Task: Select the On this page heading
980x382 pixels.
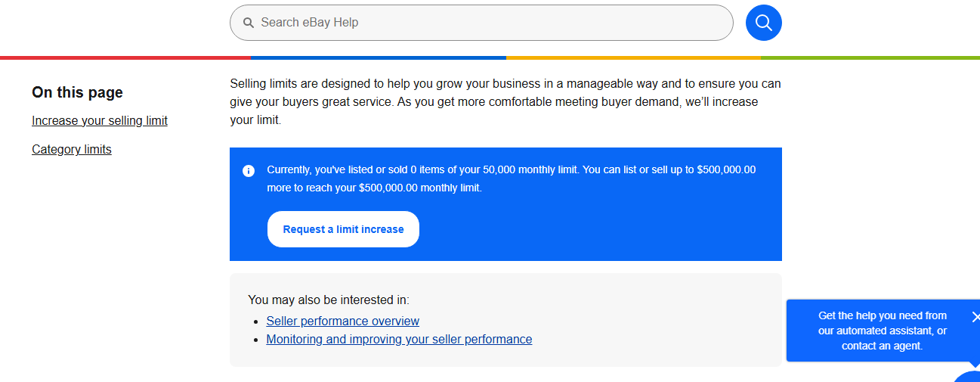Action: coord(77,92)
